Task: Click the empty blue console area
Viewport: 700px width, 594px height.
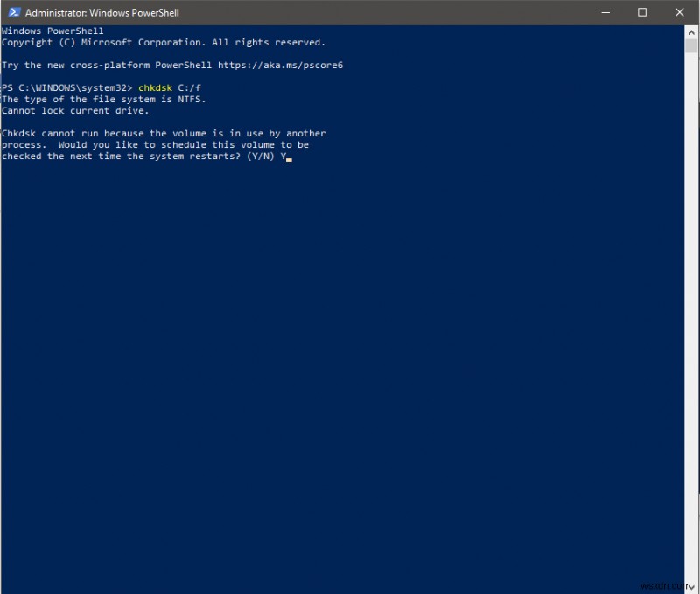Action: pos(350,367)
